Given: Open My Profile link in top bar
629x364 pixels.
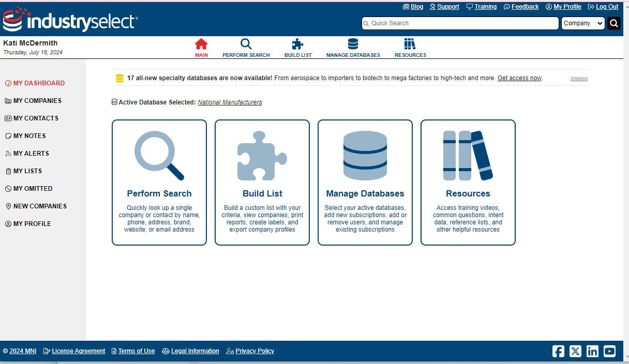Looking at the screenshot, I should 563,7.
